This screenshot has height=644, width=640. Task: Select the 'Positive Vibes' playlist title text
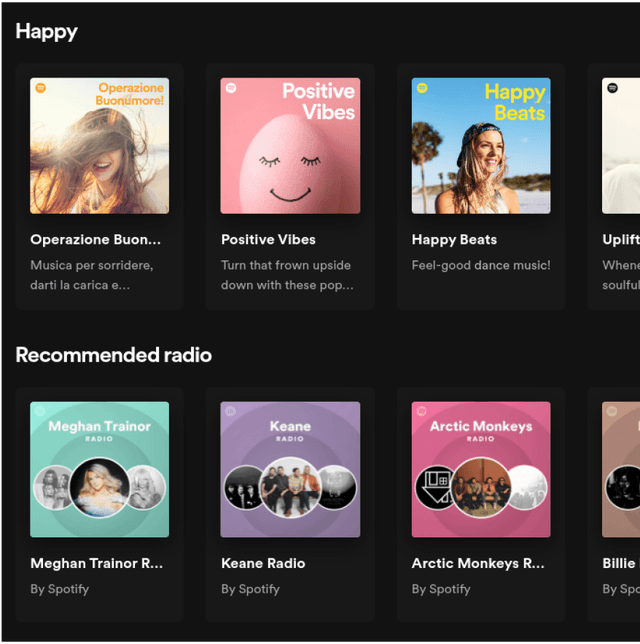point(268,239)
